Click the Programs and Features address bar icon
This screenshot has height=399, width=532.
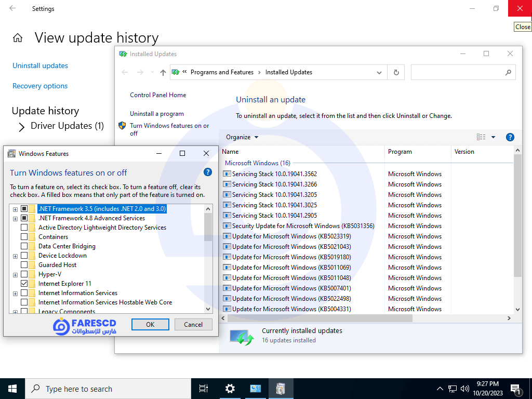176,72
